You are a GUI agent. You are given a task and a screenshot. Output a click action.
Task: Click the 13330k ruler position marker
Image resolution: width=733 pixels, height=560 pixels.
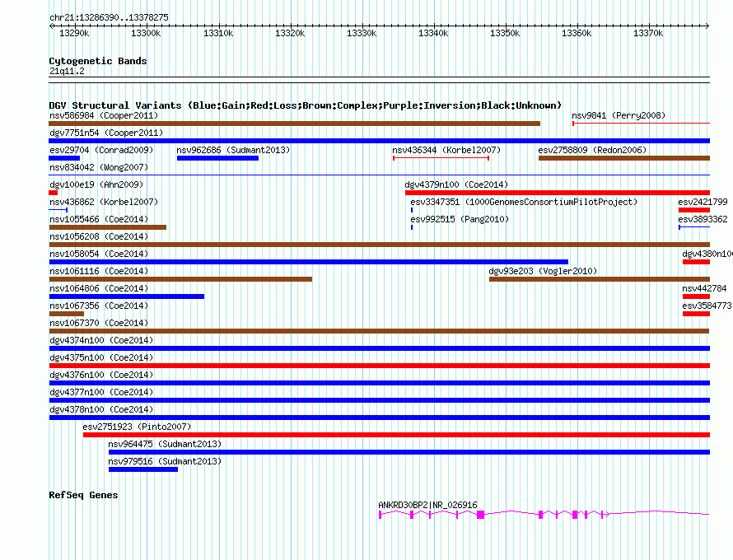tap(362, 33)
